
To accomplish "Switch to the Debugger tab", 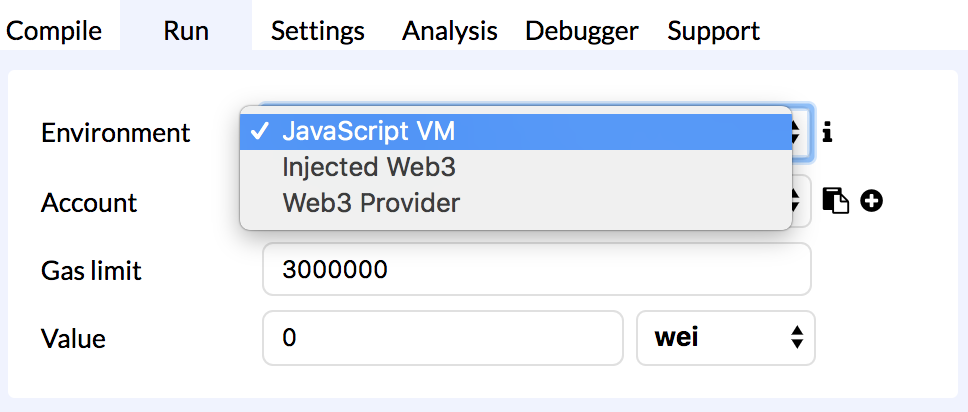I will (x=582, y=30).
